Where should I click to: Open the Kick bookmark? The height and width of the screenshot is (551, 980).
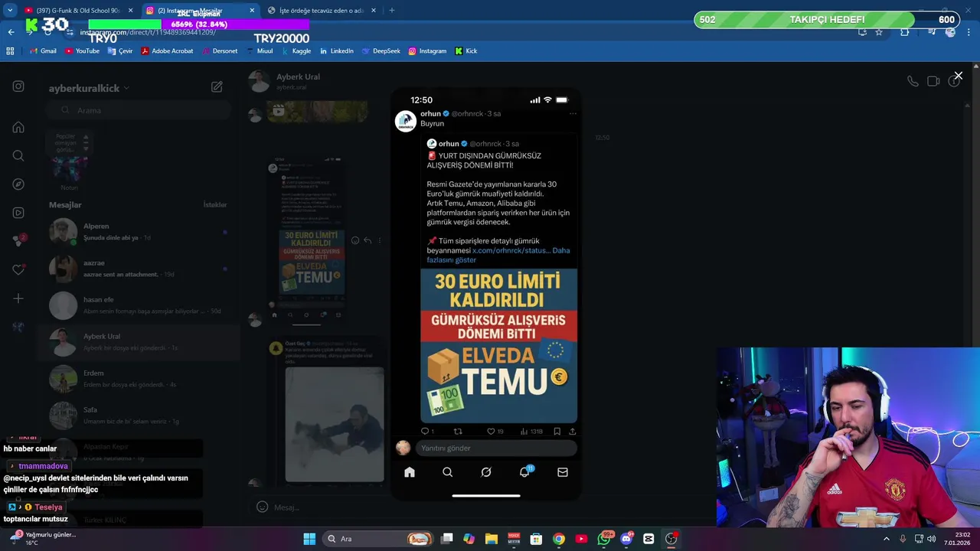click(466, 51)
